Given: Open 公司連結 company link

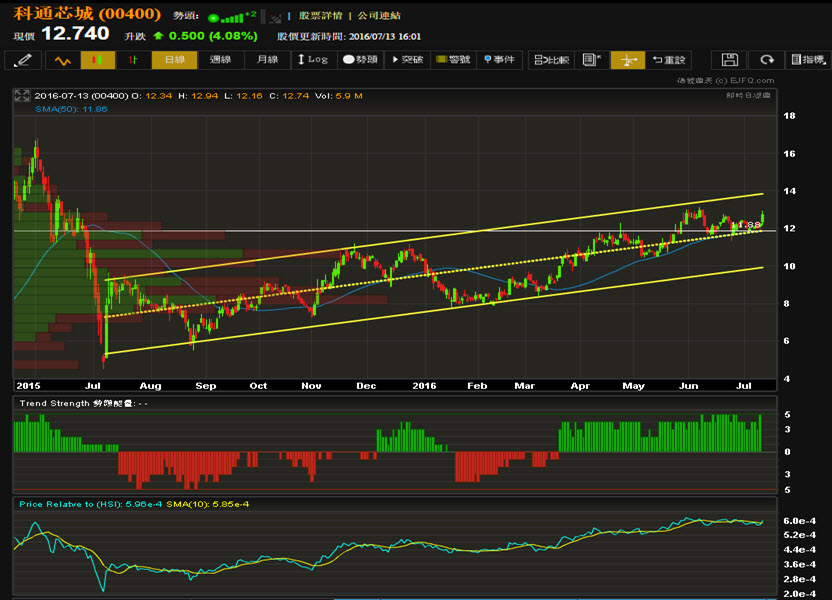Looking at the screenshot, I should point(379,16).
